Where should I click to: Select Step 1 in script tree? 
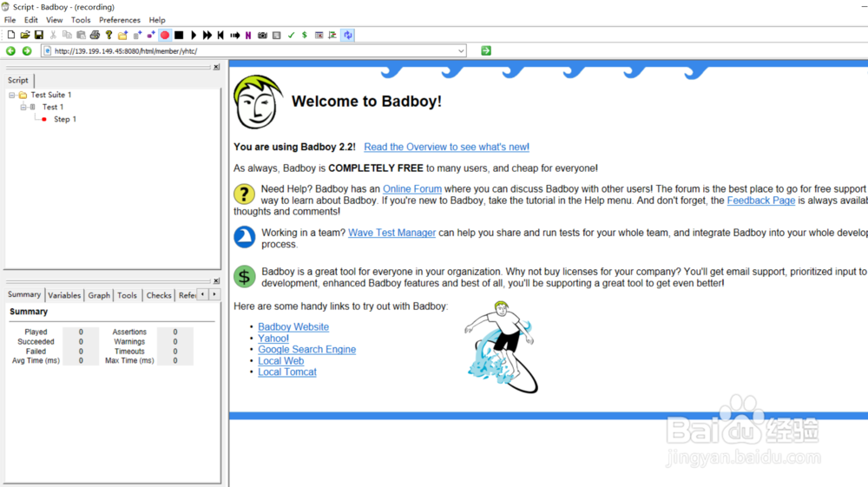coord(65,119)
